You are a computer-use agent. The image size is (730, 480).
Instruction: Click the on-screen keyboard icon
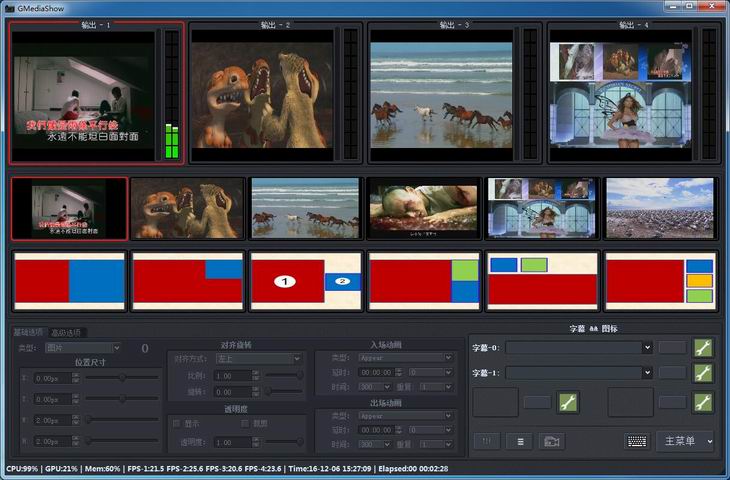(636, 441)
